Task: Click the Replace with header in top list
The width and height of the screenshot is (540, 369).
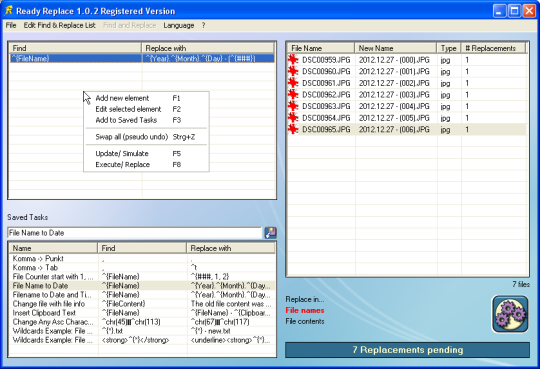Action: [x=208, y=48]
